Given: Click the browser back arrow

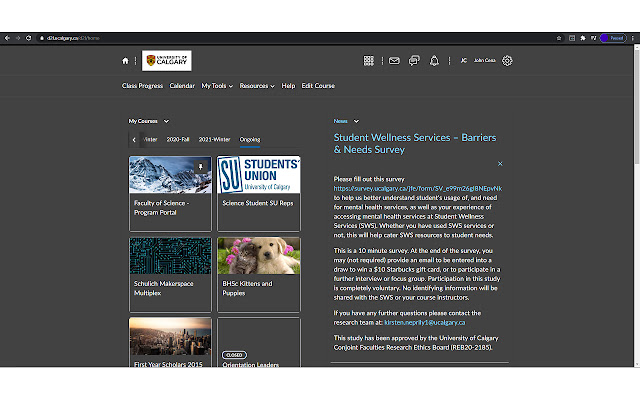Looking at the screenshot, I should (7, 38).
